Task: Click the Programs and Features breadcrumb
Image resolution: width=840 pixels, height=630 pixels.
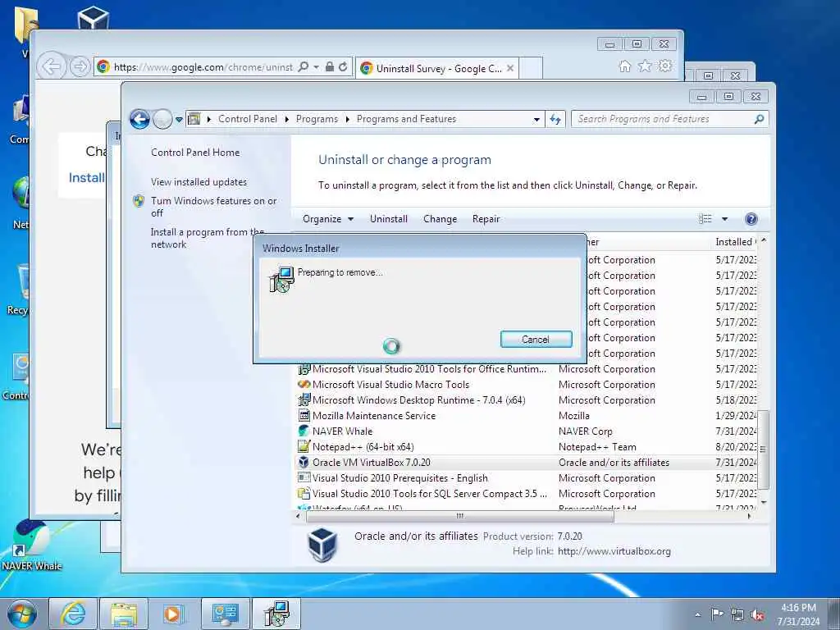Action: [x=406, y=119]
